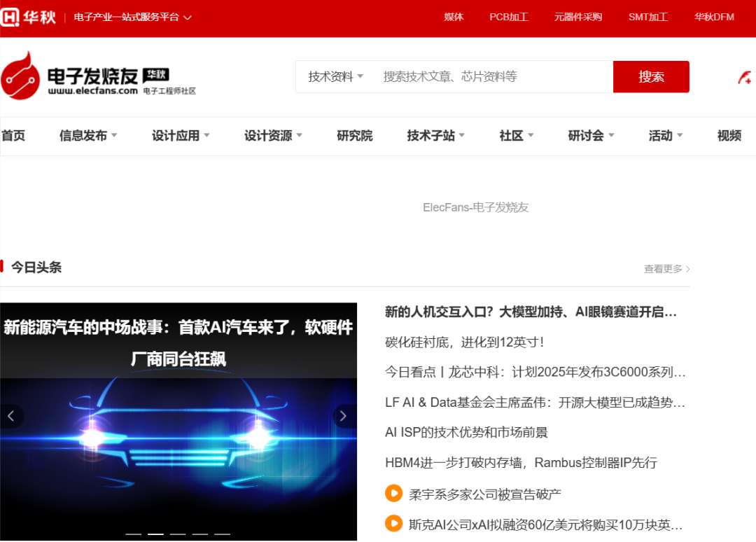Play video icon beside 柔宇系多家公司被宣告破产
Image resolution: width=756 pixels, height=542 pixels.
pyautogui.click(x=394, y=493)
